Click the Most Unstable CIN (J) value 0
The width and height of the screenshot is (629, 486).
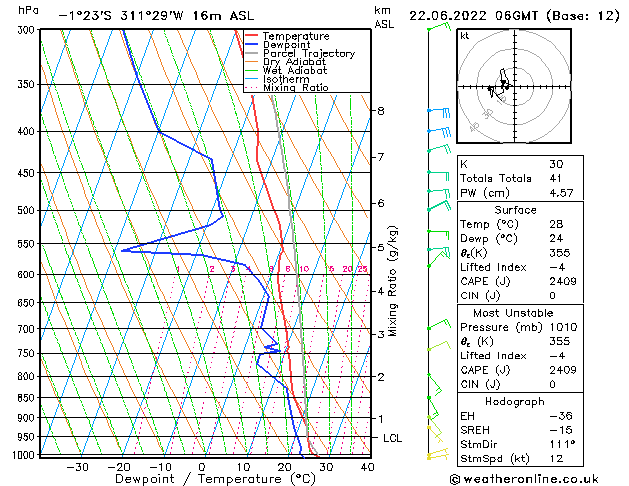[x=552, y=385]
